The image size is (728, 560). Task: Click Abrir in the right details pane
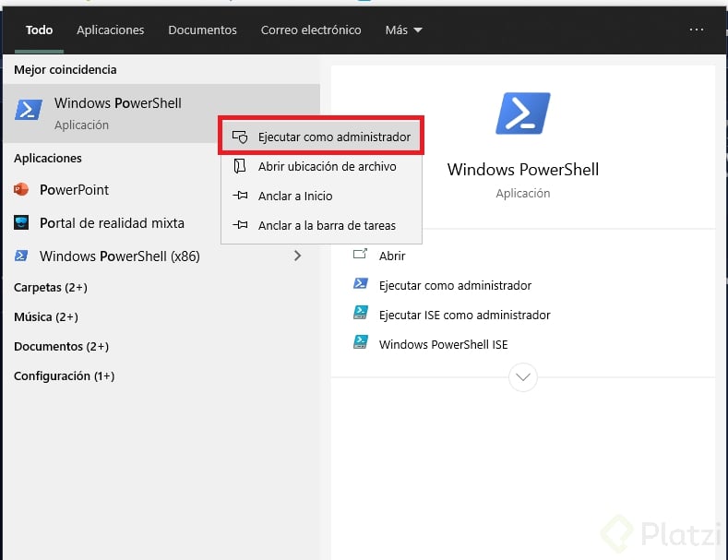(392, 256)
